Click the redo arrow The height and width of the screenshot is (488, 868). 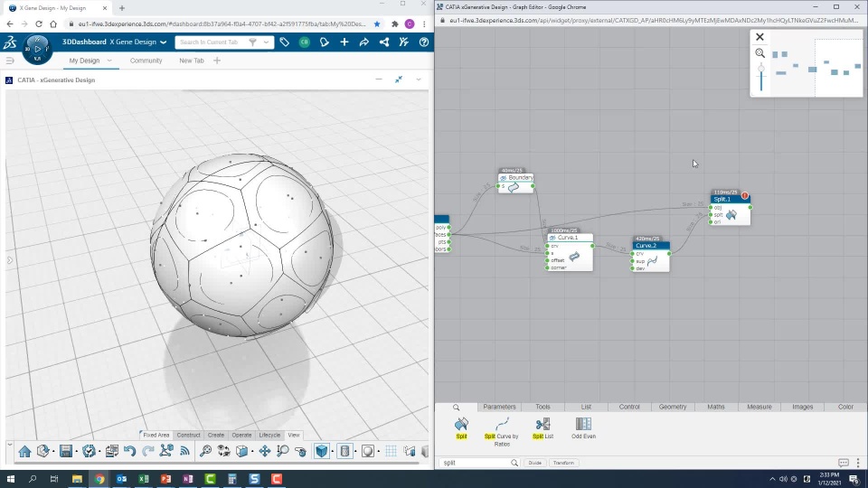coord(147,452)
